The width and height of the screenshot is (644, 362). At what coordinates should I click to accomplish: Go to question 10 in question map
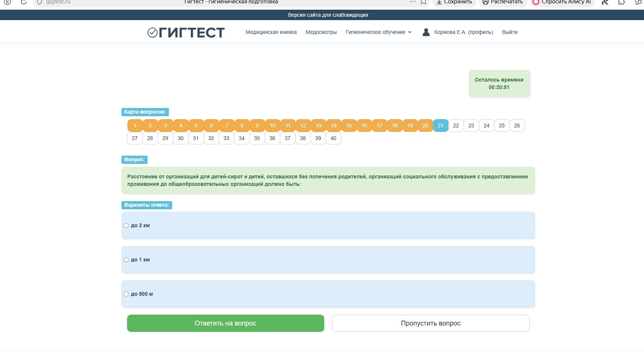point(272,126)
